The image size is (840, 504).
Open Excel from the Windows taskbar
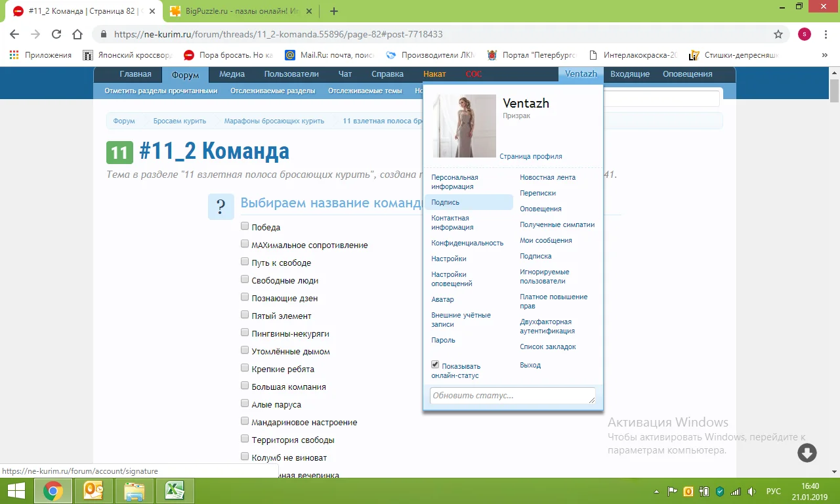174,491
